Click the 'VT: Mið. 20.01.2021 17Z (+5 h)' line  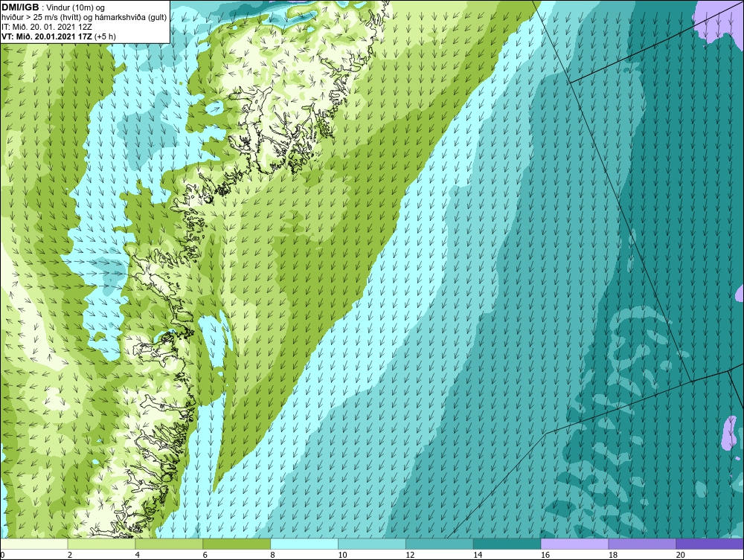coord(58,36)
